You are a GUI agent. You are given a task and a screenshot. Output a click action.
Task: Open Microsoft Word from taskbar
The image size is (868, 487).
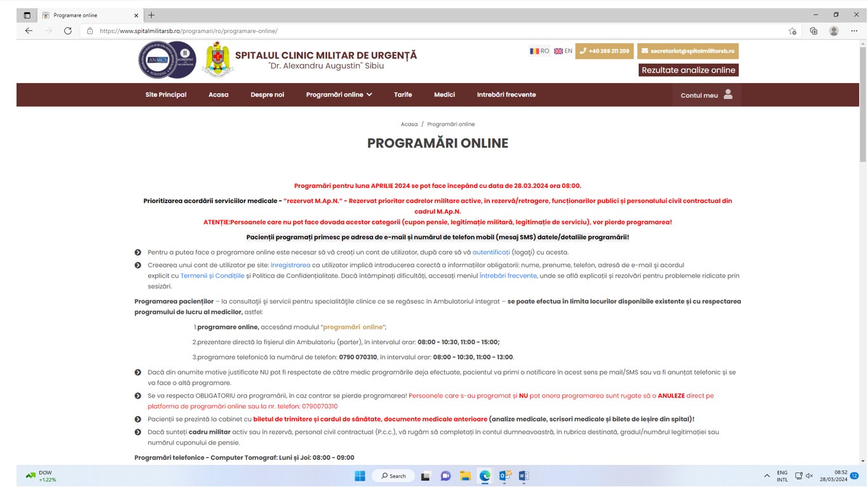coord(524,476)
